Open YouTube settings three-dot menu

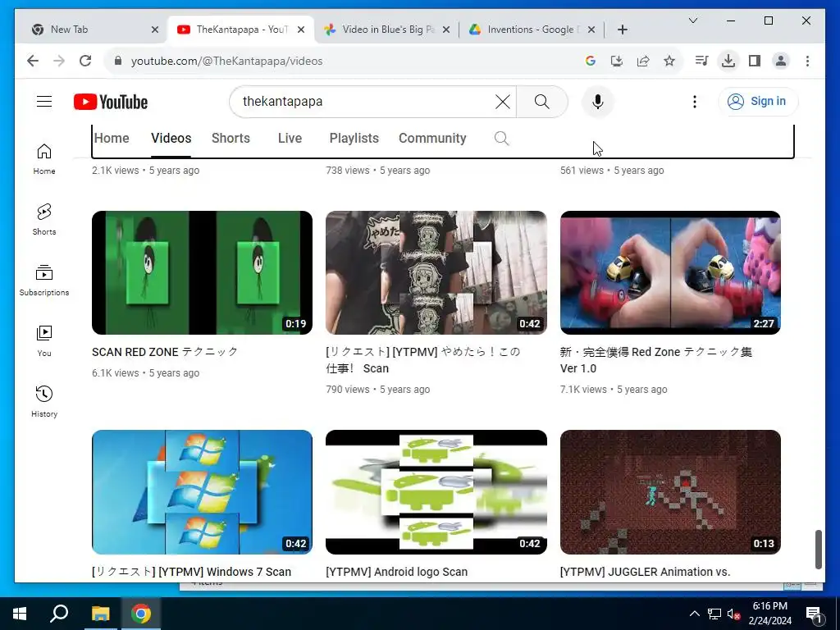coord(694,101)
